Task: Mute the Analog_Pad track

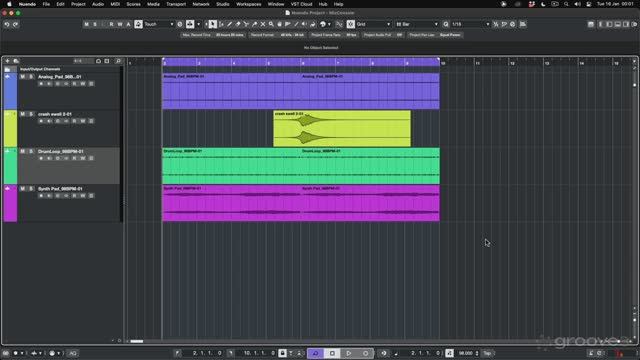Action: [x=22, y=77]
